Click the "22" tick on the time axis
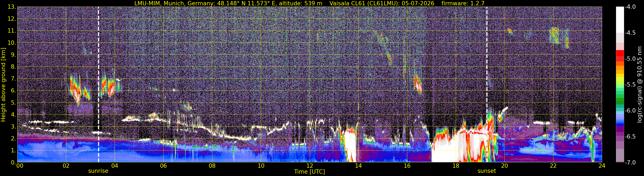Viewport: 644px width, 176px height. pos(553,166)
